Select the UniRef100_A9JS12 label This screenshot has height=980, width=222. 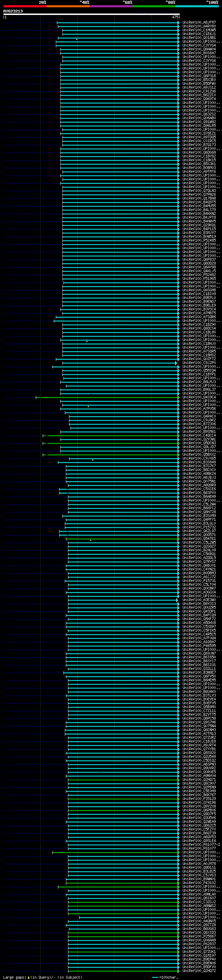click(199, 88)
